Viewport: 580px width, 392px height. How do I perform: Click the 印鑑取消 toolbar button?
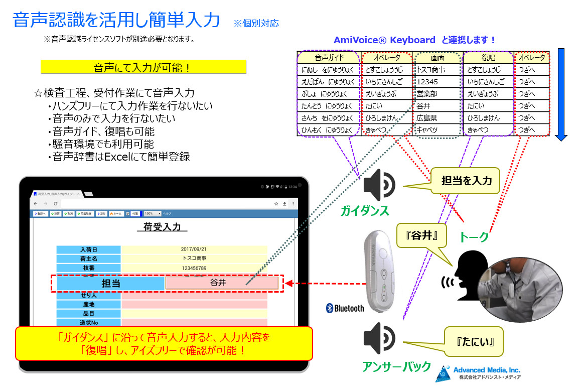(85, 214)
